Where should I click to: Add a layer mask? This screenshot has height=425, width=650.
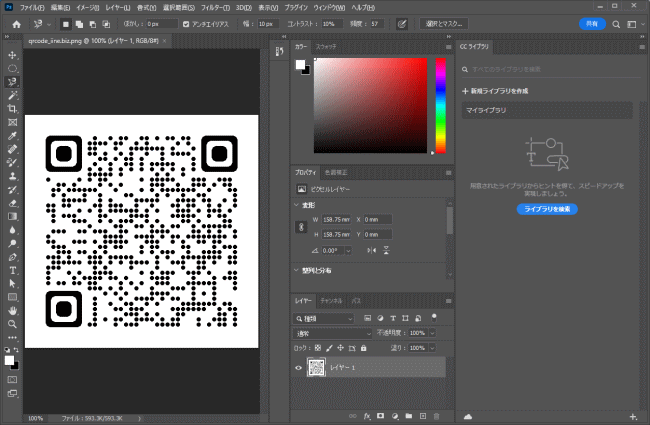pos(381,416)
